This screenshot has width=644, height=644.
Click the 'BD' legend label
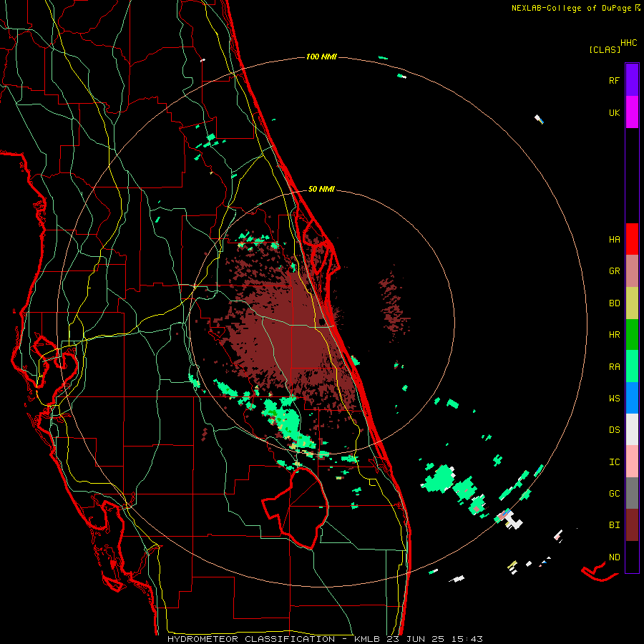click(x=614, y=303)
